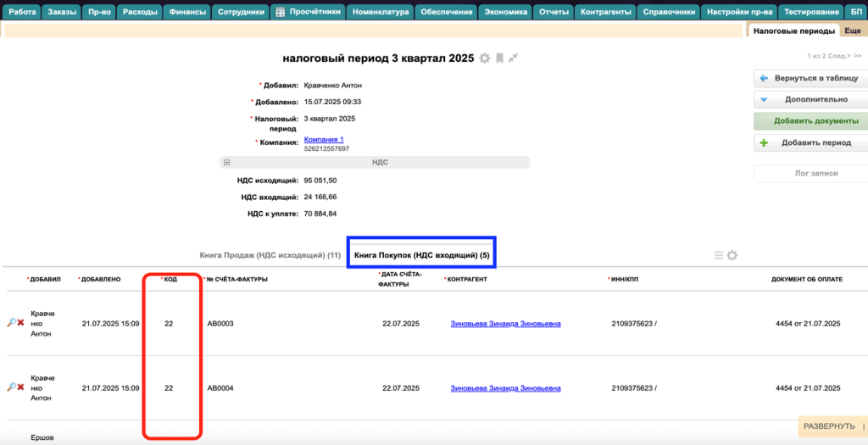Collapse the НДС section with minus box
The height and width of the screenshot is (445, 868).
pyautogui.click(x=226, y=161)
